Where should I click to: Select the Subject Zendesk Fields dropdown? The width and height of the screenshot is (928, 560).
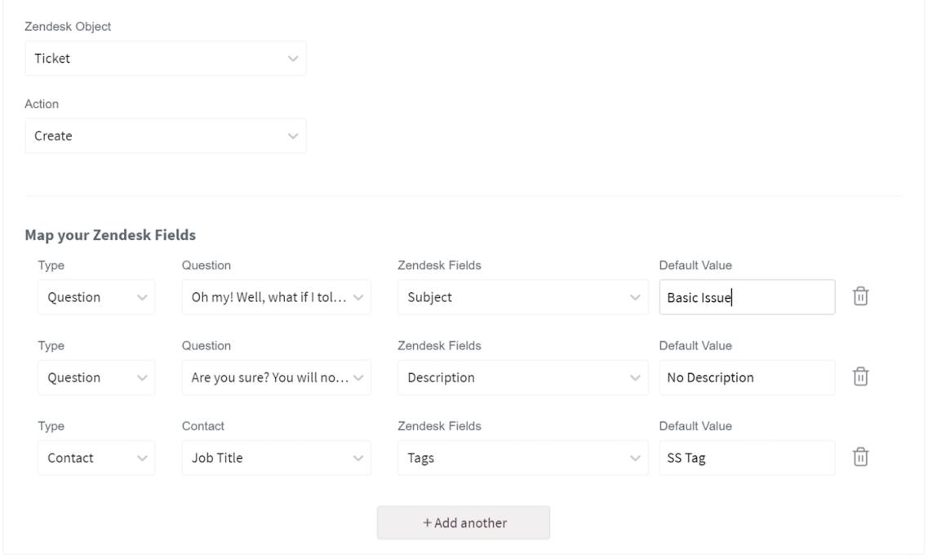522,297
